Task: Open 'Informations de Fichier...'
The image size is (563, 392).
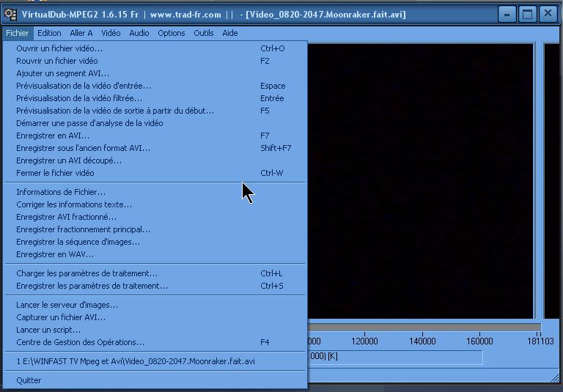Action: click(61, 192)
